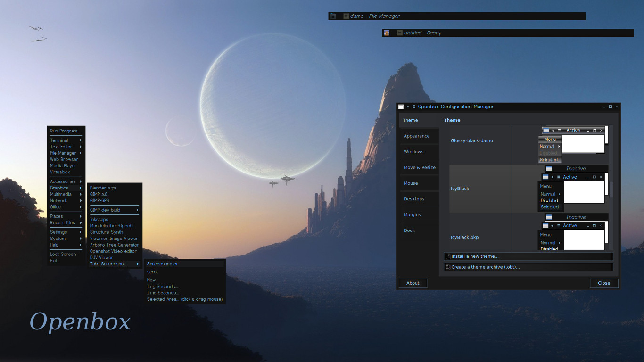Click the Openbox Configuration Manager window icon

click(401, 107)
